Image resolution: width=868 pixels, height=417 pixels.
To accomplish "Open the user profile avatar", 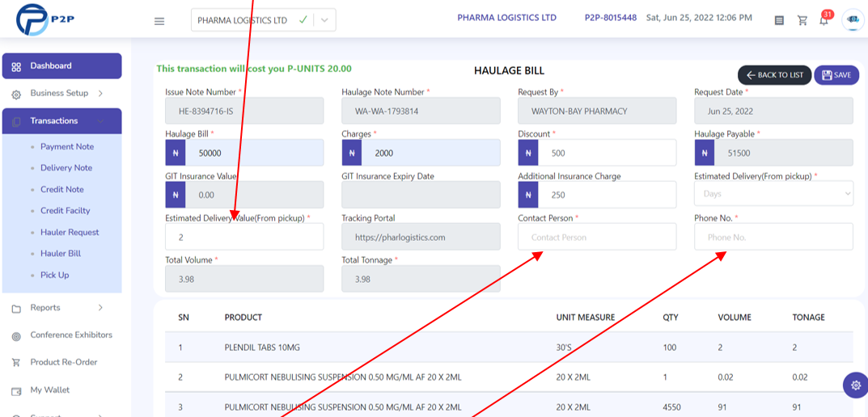I will (x=853, y=20).
